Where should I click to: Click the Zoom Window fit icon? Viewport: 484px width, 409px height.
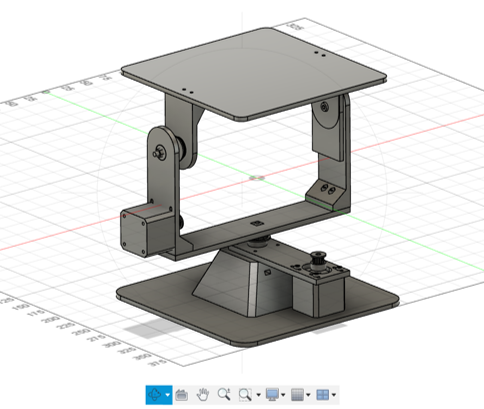pos(245,395)
